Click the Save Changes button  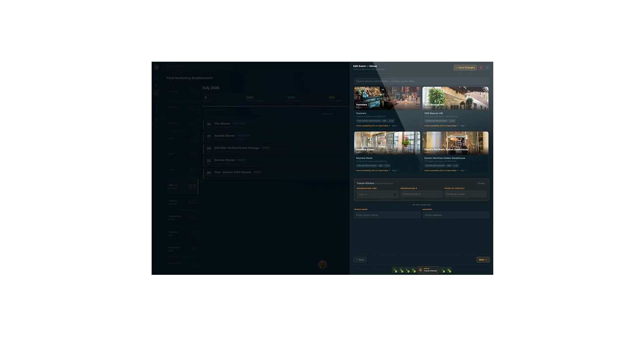(465, 67)
